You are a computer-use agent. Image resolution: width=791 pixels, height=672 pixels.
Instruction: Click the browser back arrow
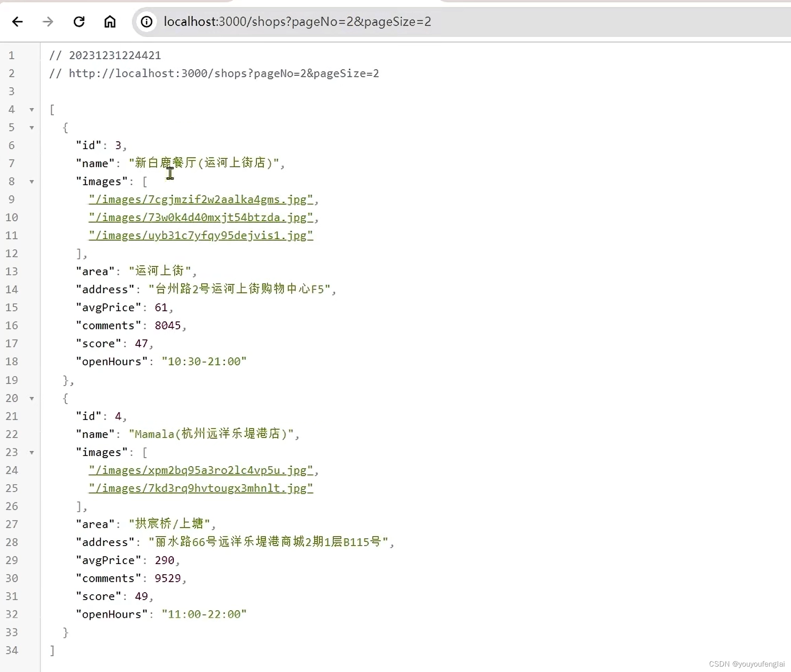pos(17,22)
